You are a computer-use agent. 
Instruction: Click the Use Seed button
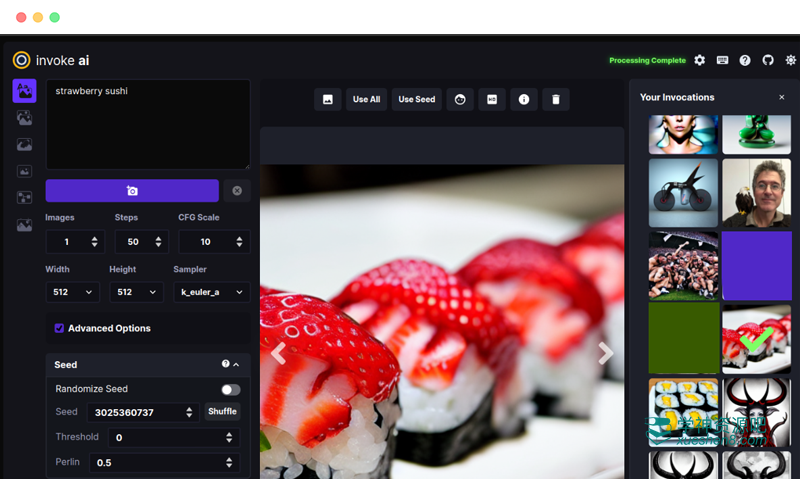417,99
